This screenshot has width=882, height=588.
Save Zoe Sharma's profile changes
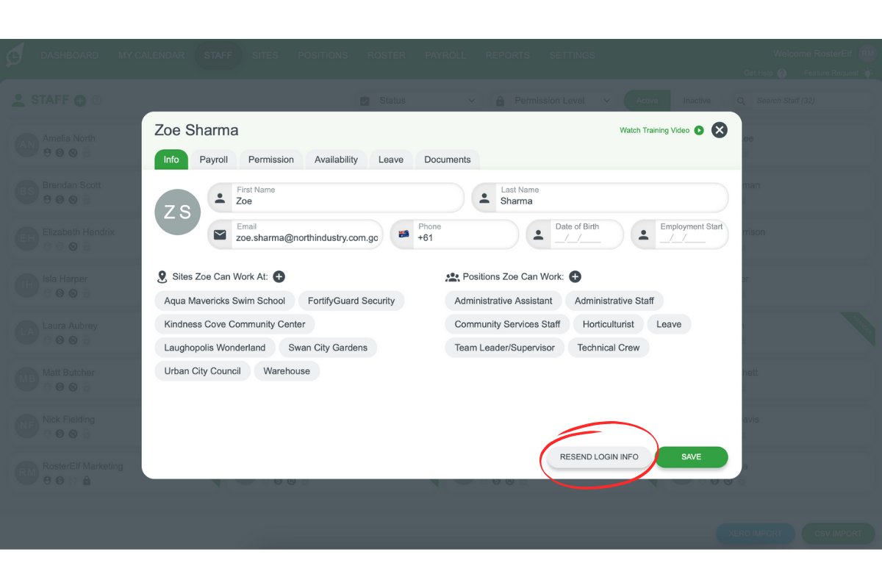[x=692, y=456]
